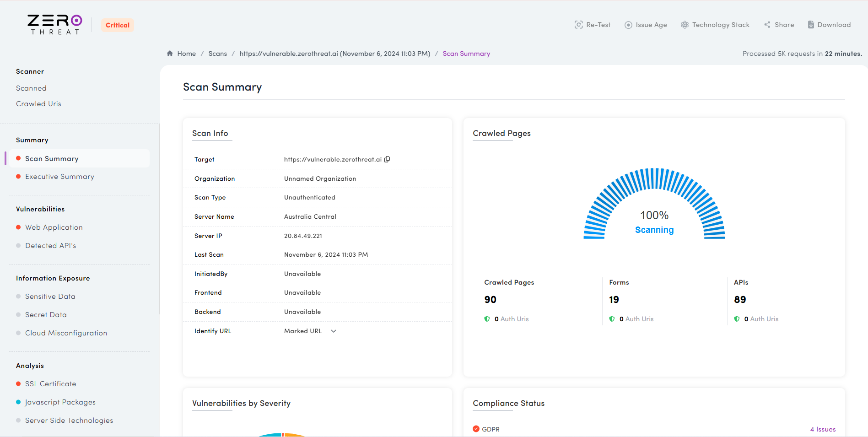Select Web Application under Vulnerabilities
Image resolution: width=868 pixels, height=437 pixels.
(54, 227)
